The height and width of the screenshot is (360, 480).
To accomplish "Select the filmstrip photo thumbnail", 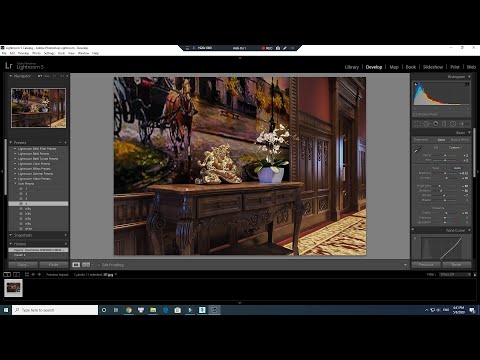I will (13, 288).
